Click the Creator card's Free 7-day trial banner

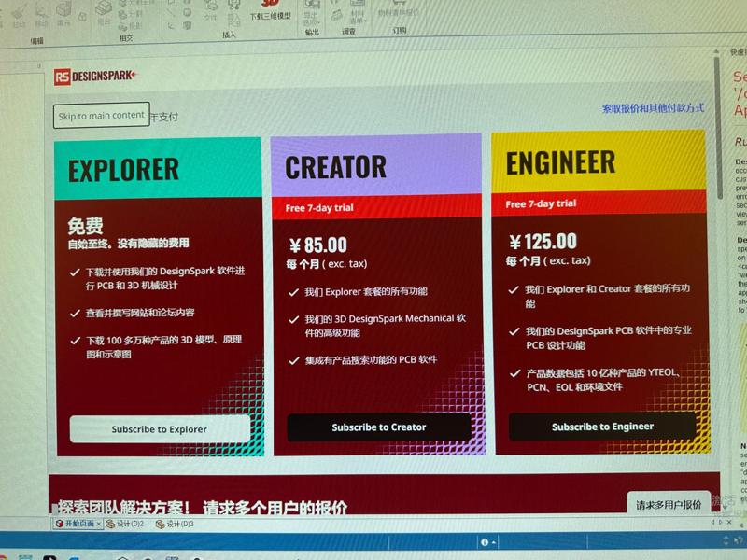coord(376,207)
